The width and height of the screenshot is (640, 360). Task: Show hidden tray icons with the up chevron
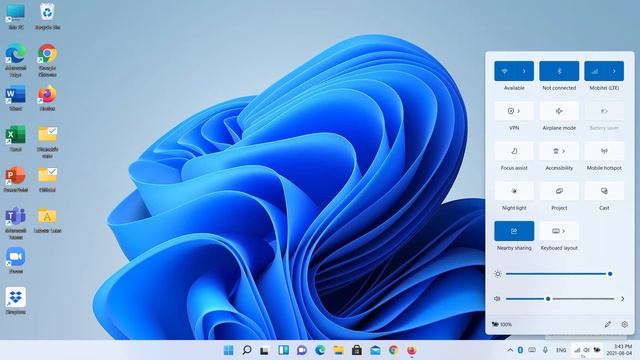510,350
